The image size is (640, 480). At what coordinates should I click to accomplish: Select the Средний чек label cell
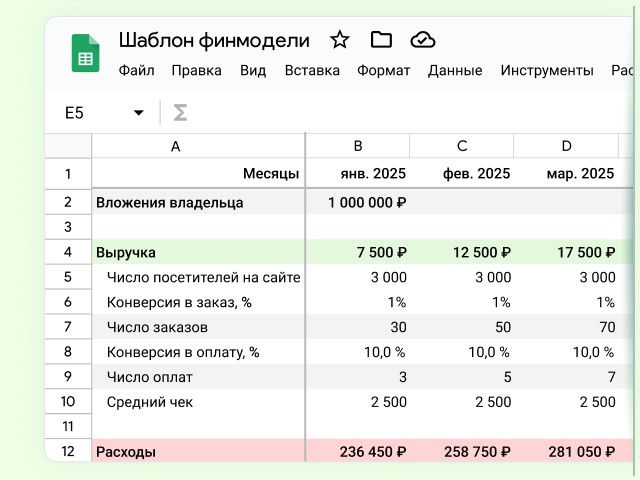point(198,402)
